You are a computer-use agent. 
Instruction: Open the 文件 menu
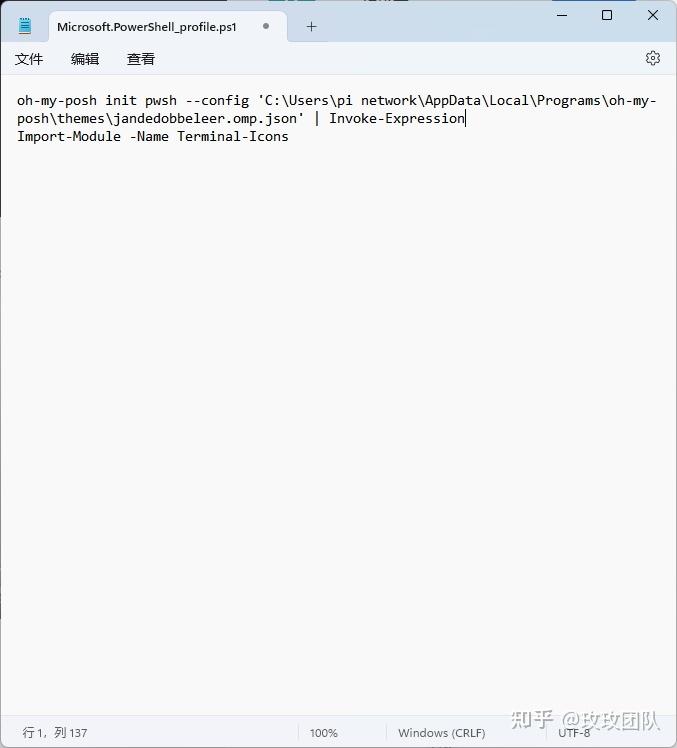coord(29,59)
